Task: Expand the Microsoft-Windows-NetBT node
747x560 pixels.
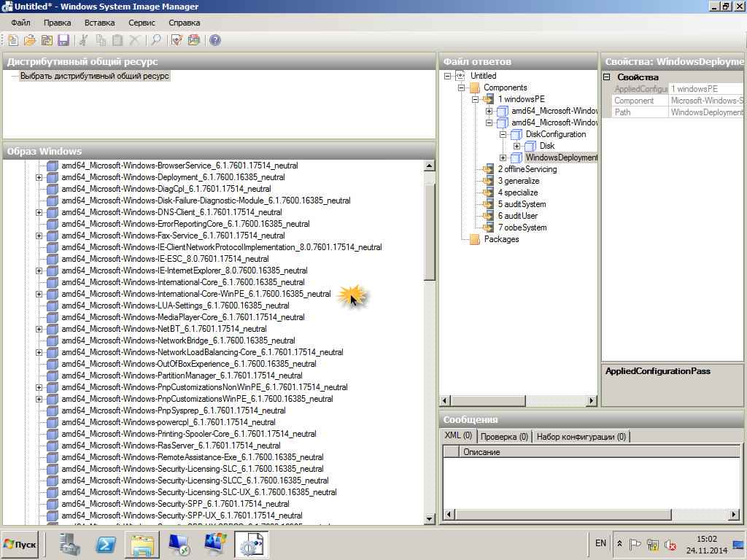Action: [x=39, y=329]
